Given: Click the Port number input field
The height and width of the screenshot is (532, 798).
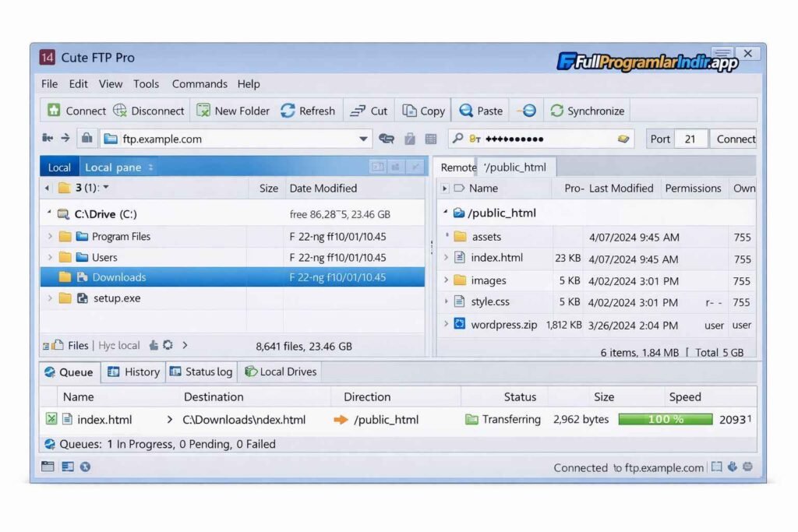Looking at the screenshot, I should pos(690,139).
